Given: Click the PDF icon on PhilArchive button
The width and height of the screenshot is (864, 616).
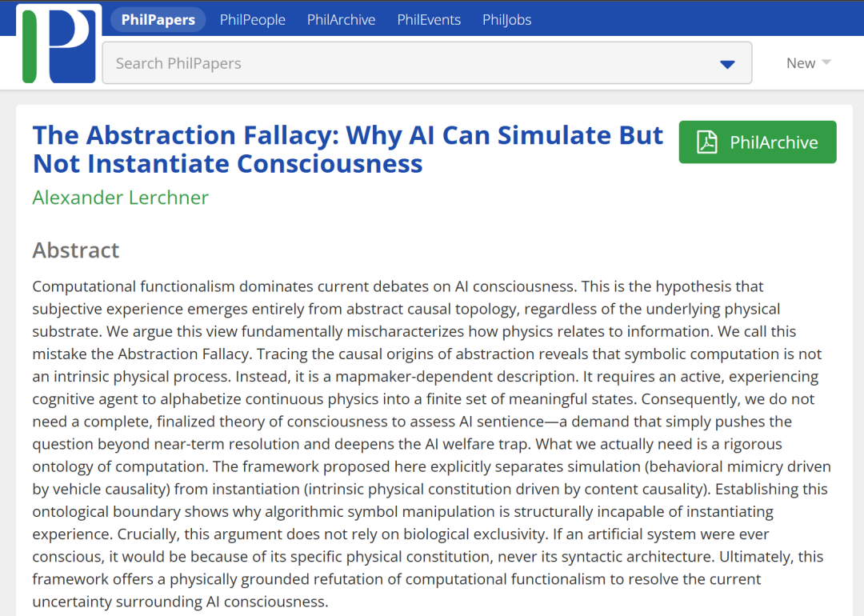Looking at the screenshot, I should click(x=706, y=142).
